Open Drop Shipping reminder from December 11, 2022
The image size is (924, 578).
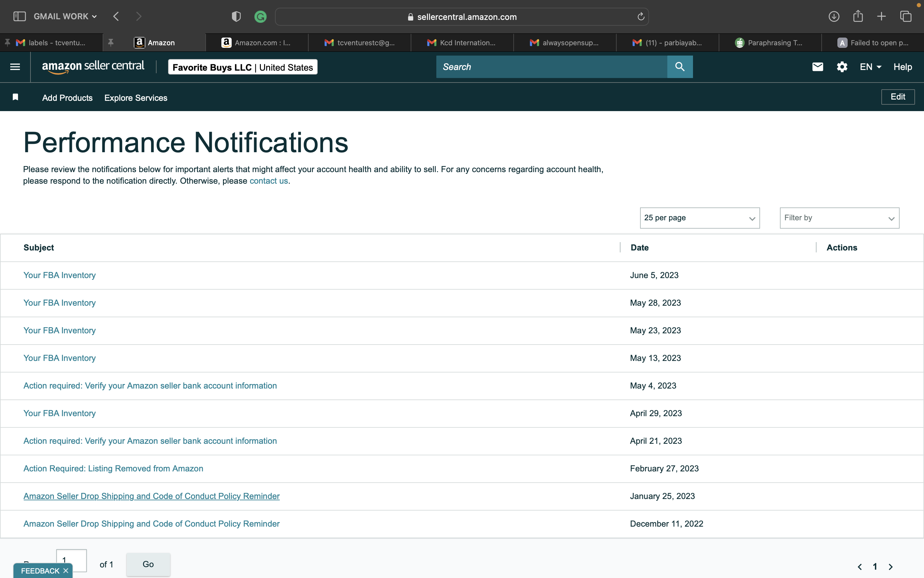tap(151, 524)
